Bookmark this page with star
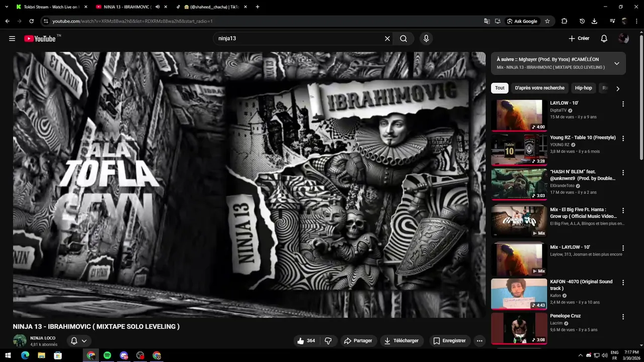Screen dimensions: 644x362 tap(547, 21)
